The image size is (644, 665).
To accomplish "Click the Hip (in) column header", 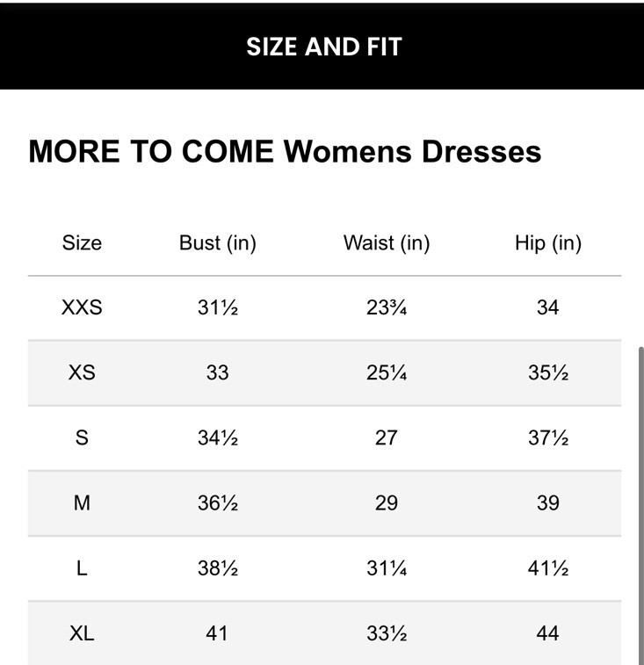I will click(548, 243).
